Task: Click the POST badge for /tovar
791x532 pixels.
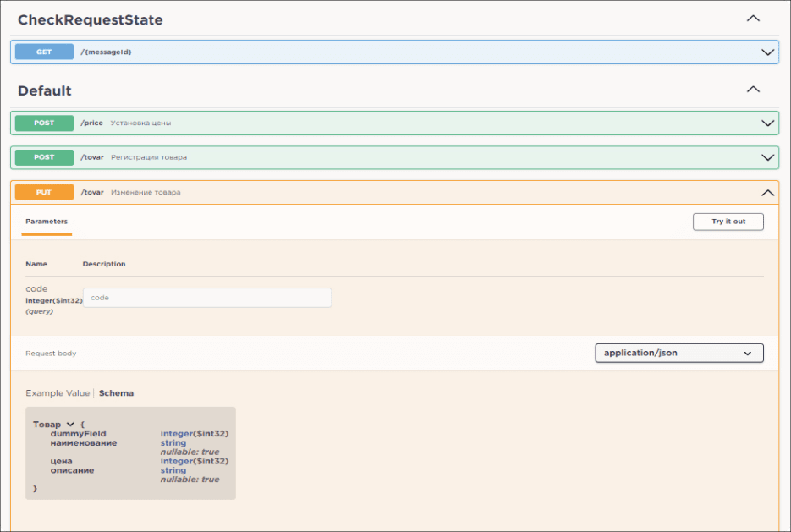Action: [44, 157]
